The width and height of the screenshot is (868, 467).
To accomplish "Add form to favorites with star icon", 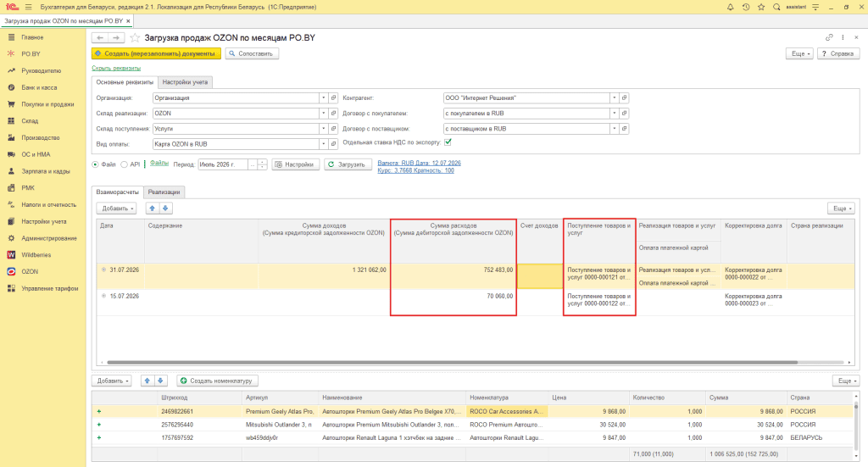I will tap(135, 37).
